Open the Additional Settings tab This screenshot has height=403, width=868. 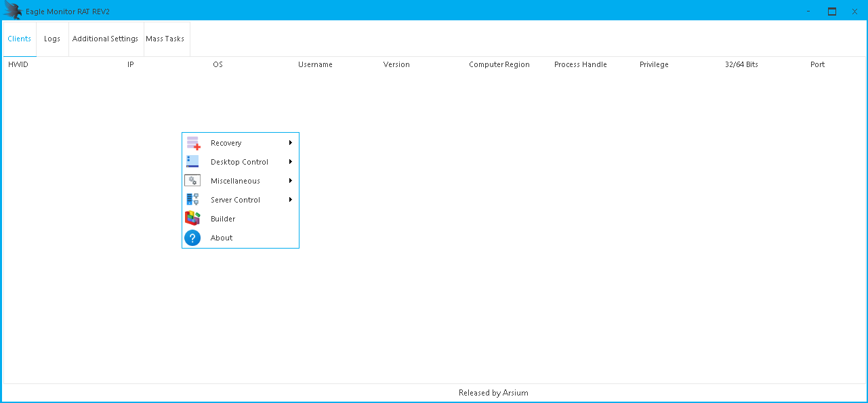pos(105,39)
